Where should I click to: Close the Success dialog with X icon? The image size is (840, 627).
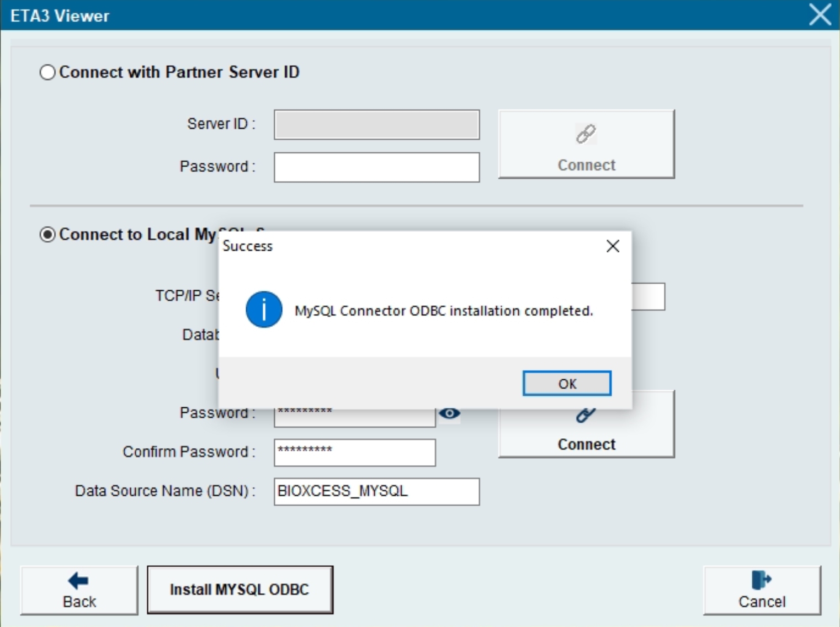(x=613, y=246)
